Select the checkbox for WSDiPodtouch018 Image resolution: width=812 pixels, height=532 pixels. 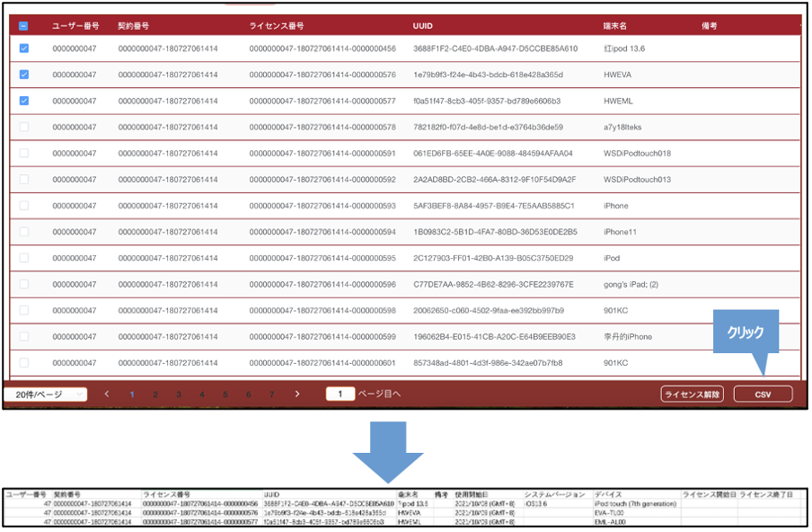23,154
